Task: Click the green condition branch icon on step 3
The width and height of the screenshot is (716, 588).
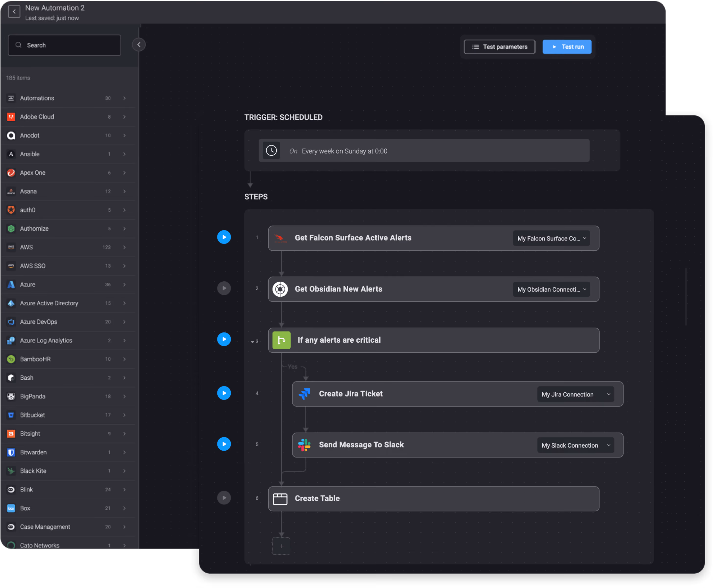Action: tap(281, 340)
